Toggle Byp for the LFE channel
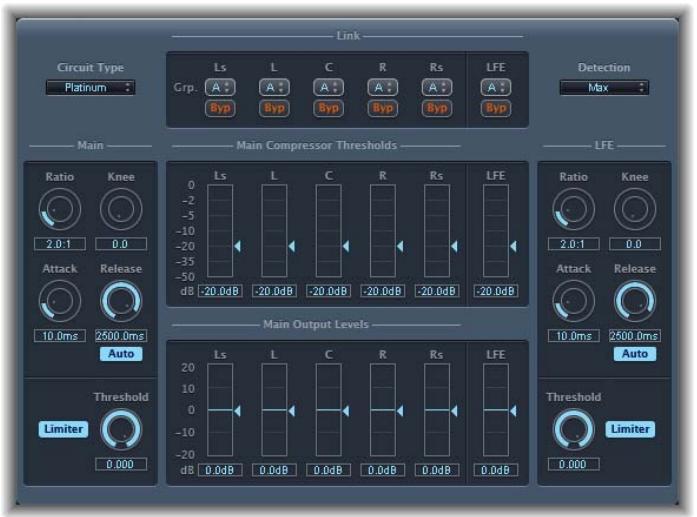The height and width of the screenshot is (517, 697). tap(496, 108)
